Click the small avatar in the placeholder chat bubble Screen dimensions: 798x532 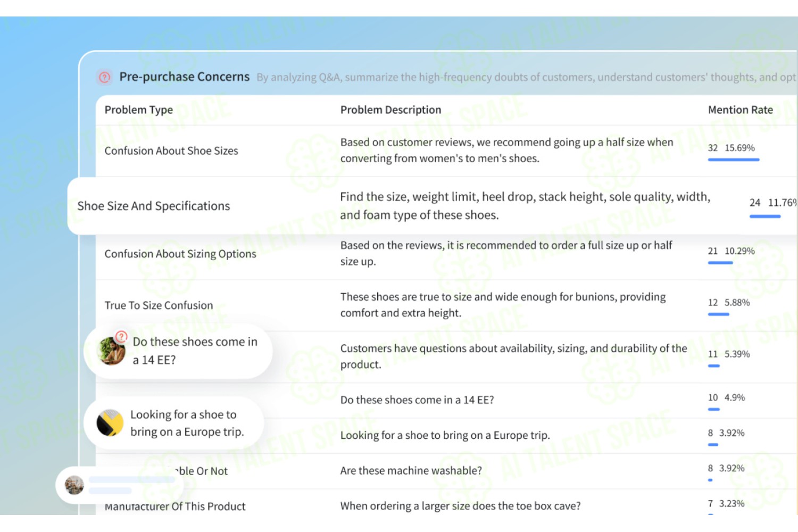74,485
